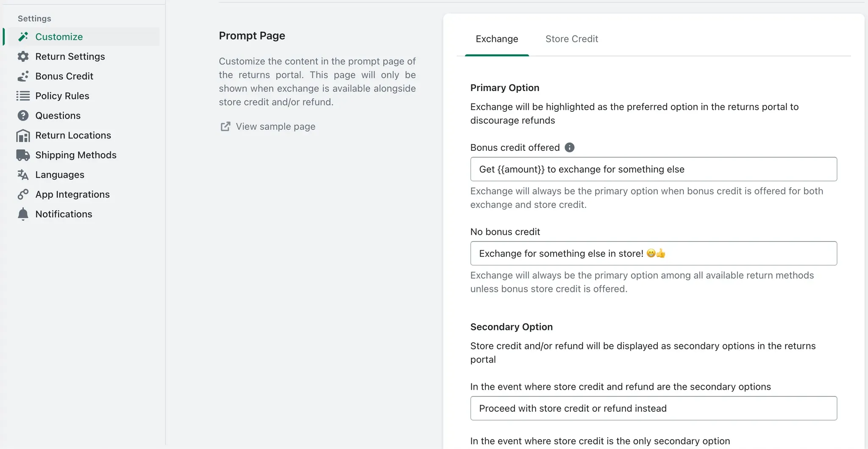Click the Return Locations store icon
Viewport: 868px width, 449px height.
pyautogui.click(x=23, y=136)
